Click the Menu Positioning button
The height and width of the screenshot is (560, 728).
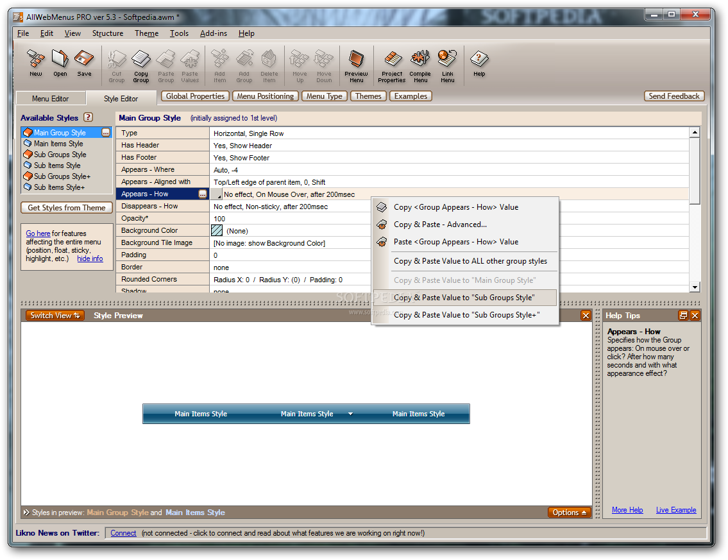266,96
